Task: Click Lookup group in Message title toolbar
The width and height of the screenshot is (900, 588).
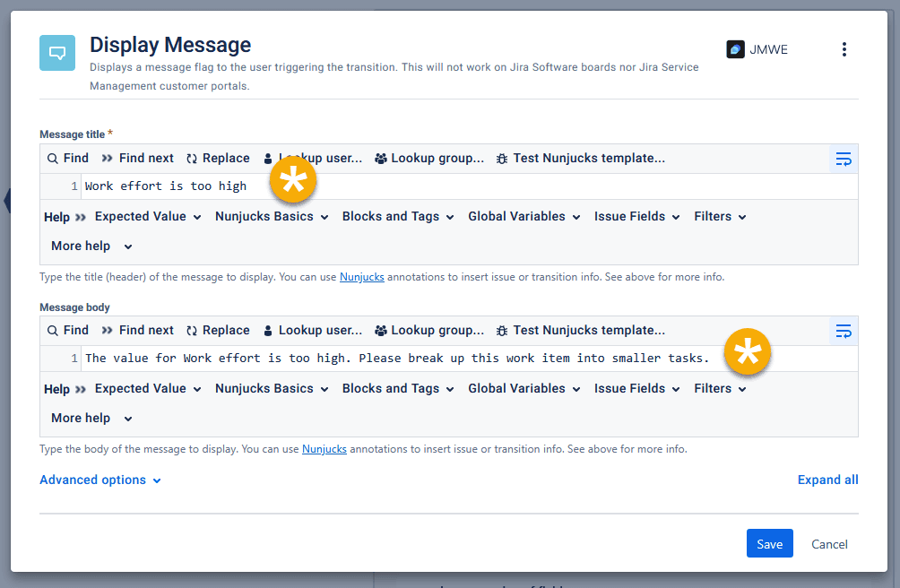Action: [429, 159]
